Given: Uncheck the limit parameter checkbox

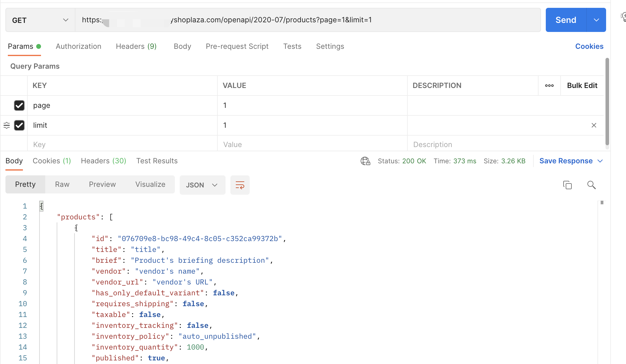Looking at the screenshot, I should pyautogui.click(x=19, y=125).
